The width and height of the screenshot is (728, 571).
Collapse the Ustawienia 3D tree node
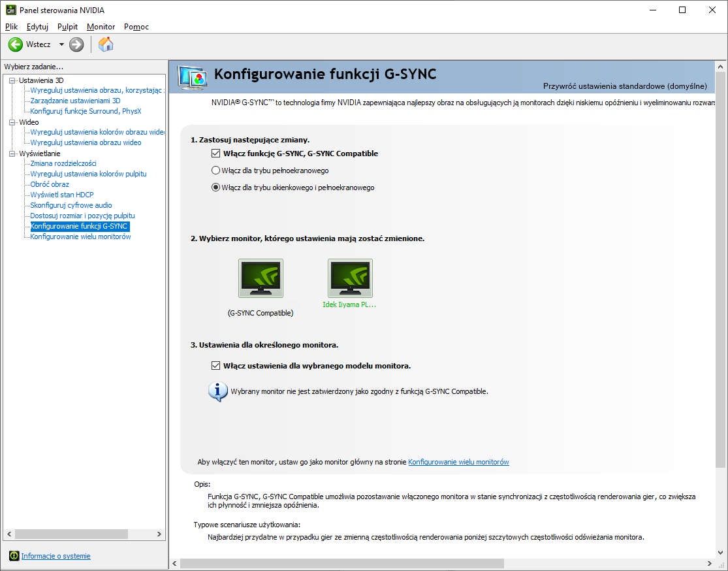[x=12, y=80]
